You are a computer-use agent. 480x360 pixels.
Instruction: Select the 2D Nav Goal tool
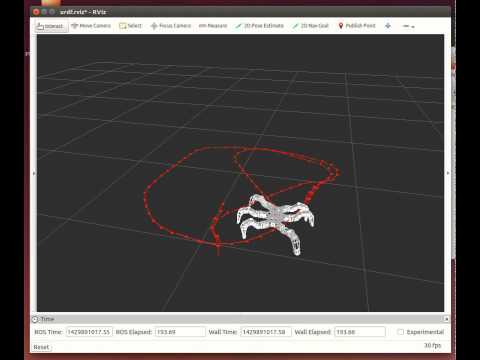(x=310, y=26)
